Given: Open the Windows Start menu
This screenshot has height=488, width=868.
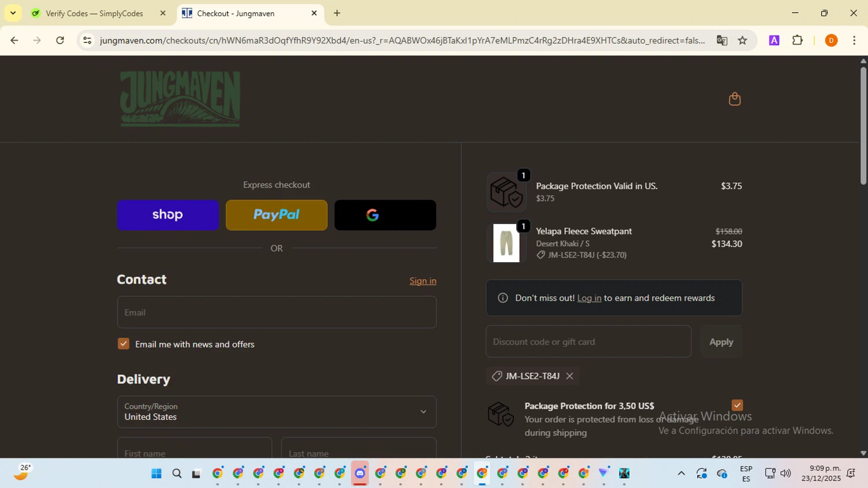Looking at the screenshot, I should tap(156, 474).
